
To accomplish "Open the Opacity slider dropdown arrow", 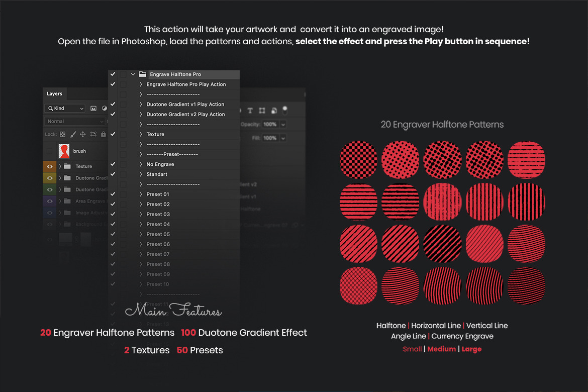I will [283, 125].
